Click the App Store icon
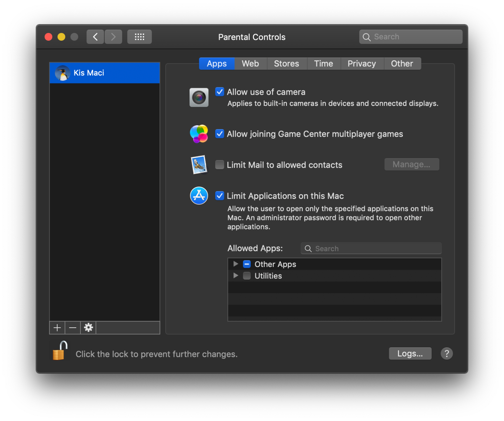The width and height of the screenshot is (504, 421). click(199, 195)
